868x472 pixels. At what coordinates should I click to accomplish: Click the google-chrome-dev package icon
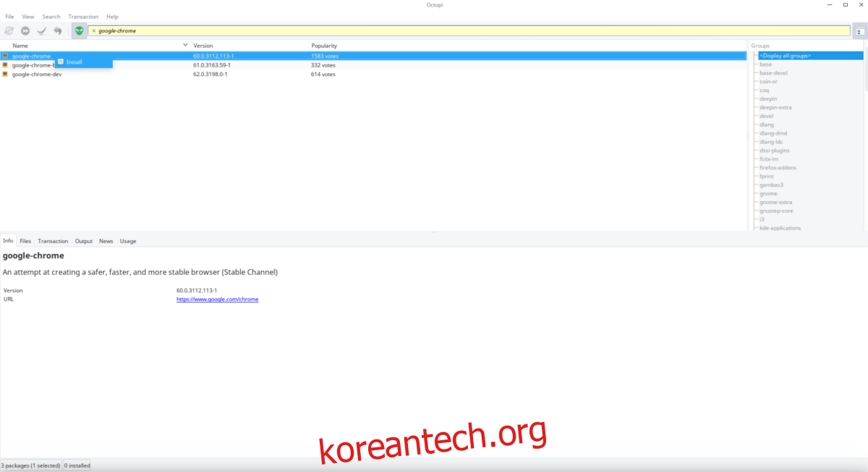(x=5, y=74)
